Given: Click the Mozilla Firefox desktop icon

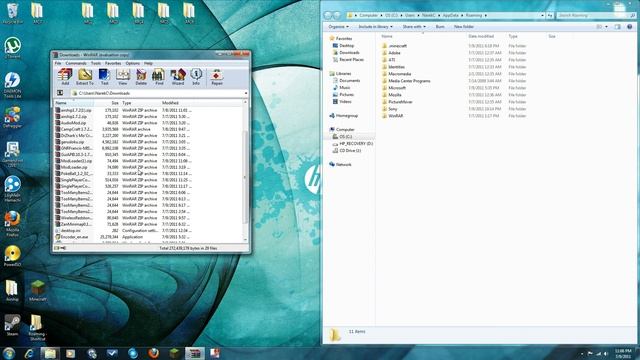Looking at the screenshot, I should click(x=12, y=223).
